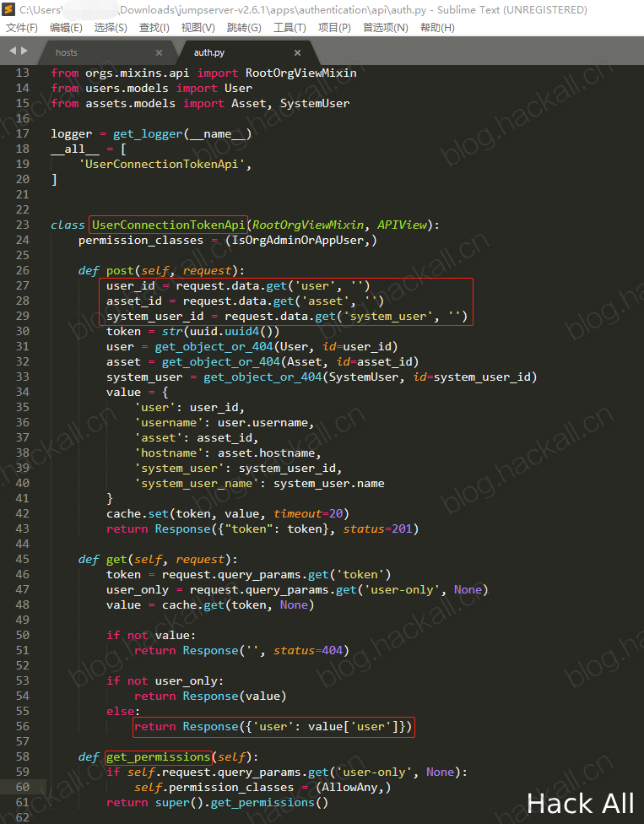This screenshot has width=644, height=824.
Task: Open the 文件(F) menu
Action: tap(22, 27)
